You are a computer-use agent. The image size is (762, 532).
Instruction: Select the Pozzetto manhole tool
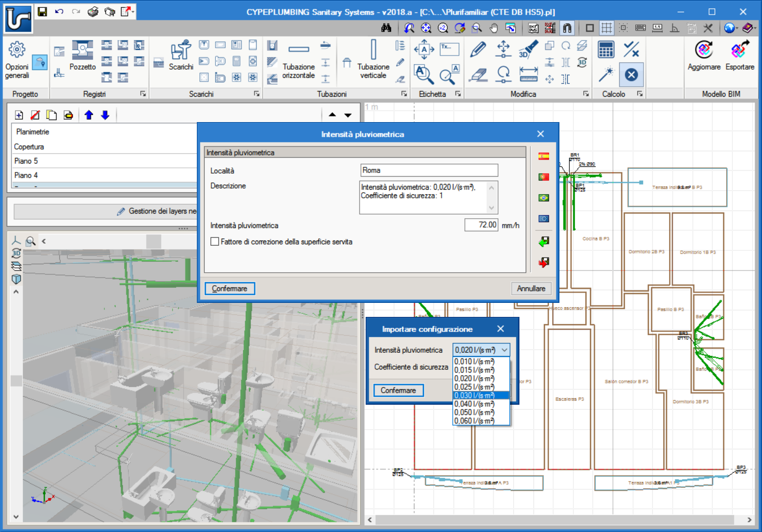[x=83, y=56]
